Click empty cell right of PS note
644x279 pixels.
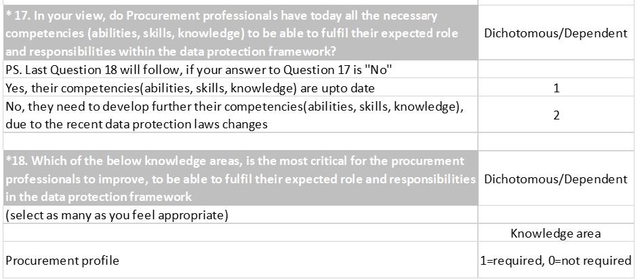click(x=556, y=71)
